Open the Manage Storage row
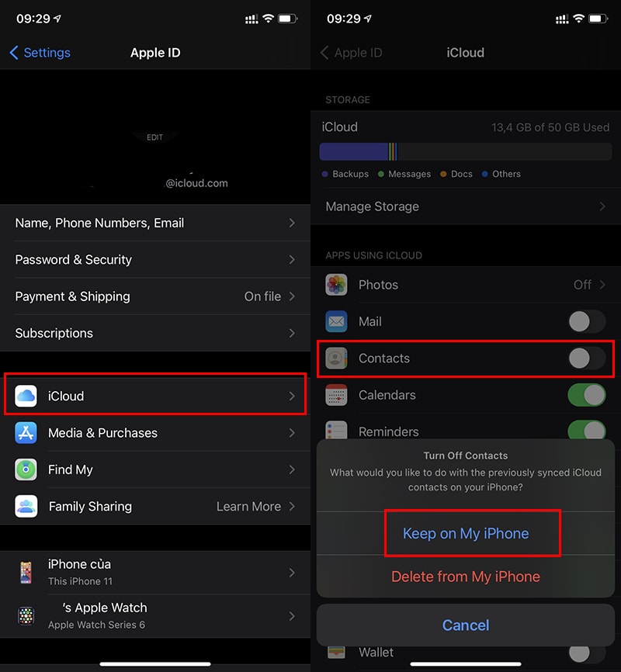This screenshot has width=621, height=672. pos(466,206)
